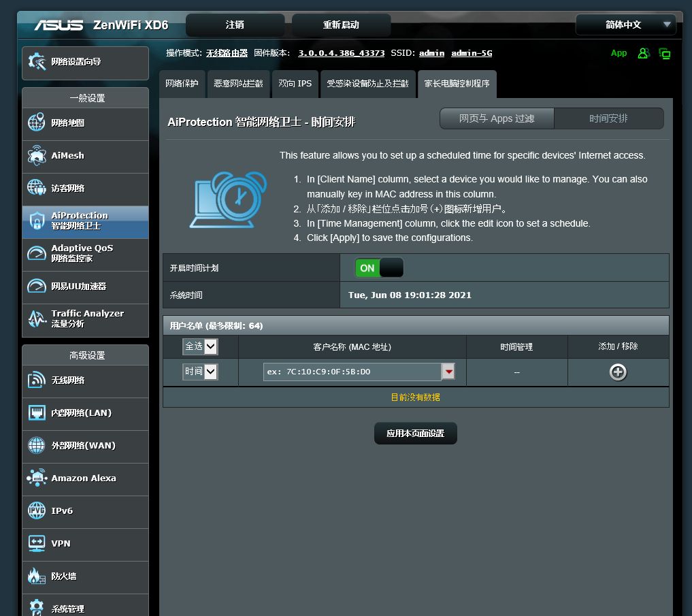
Task: Click the 时间管理 column header
Action: coord(516,347)
